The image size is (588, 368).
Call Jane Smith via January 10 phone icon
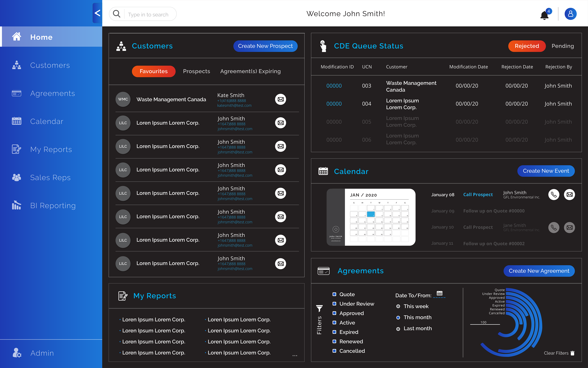[x=554, y=228]
